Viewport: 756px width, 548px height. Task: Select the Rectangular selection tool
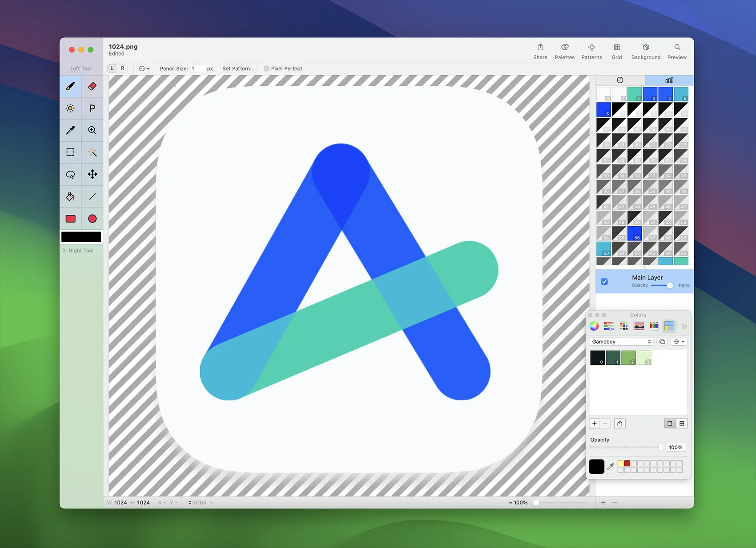[70, 152]
